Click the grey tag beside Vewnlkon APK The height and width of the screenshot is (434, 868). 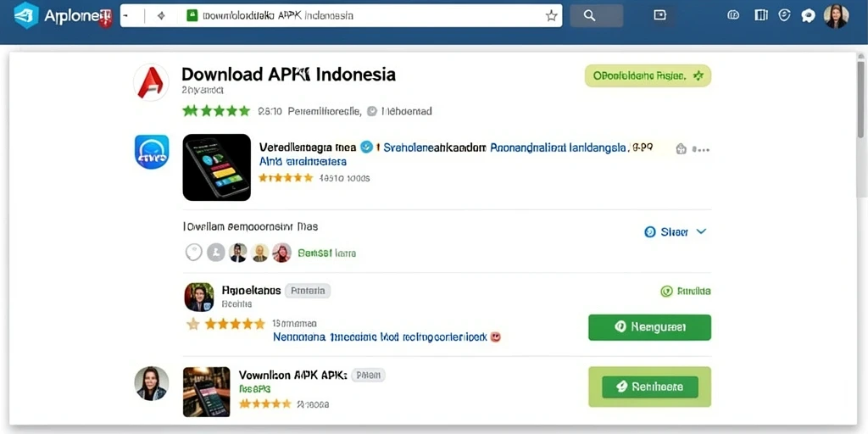(368, 376)
